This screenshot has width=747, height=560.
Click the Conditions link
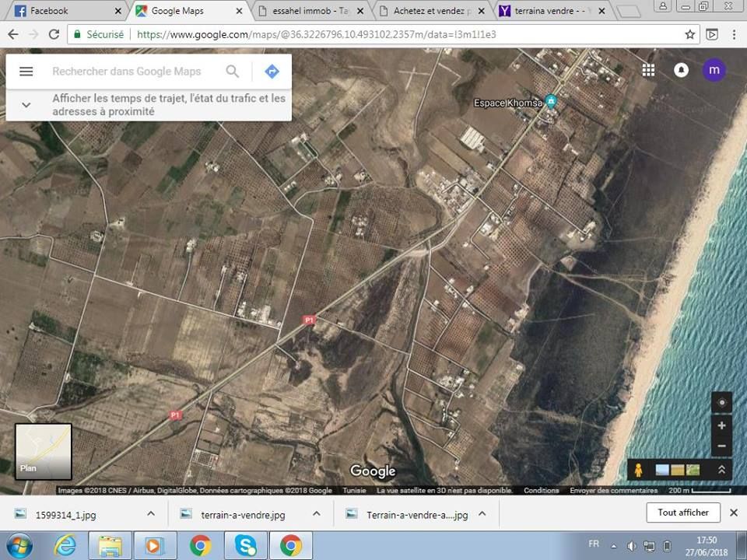pos(541,491)
